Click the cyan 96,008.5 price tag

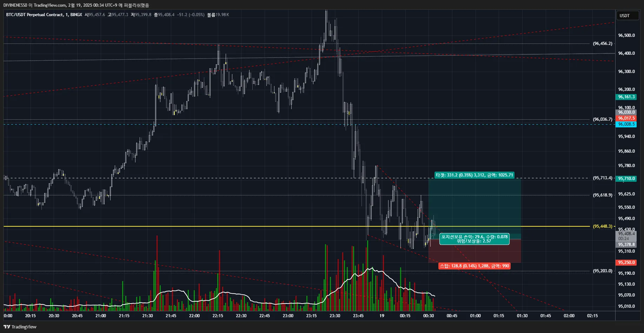point(626,124)
